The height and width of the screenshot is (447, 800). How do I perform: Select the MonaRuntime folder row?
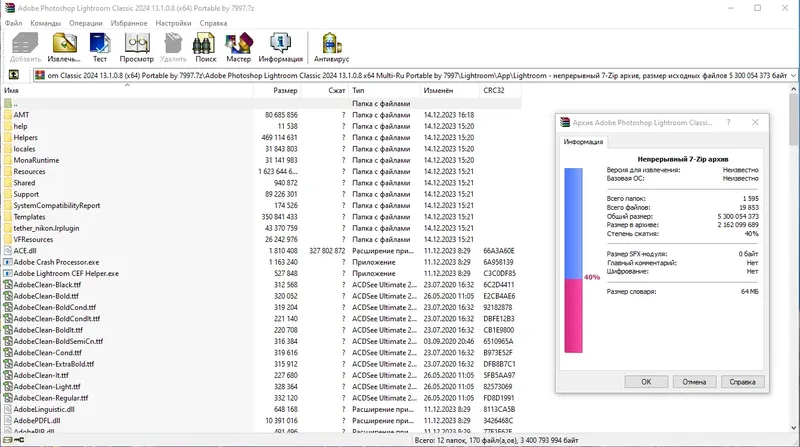tap(262, 160)
